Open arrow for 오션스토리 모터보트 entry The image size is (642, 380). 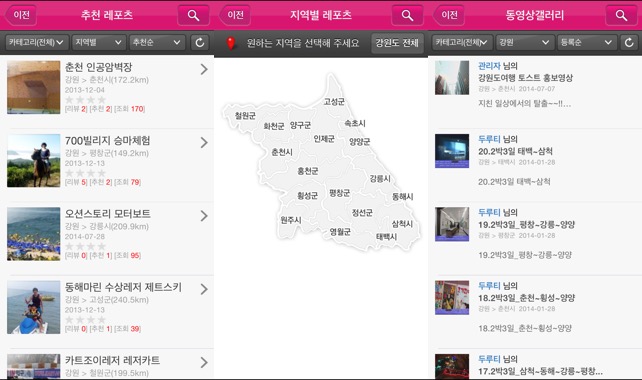tap(204, 216)
